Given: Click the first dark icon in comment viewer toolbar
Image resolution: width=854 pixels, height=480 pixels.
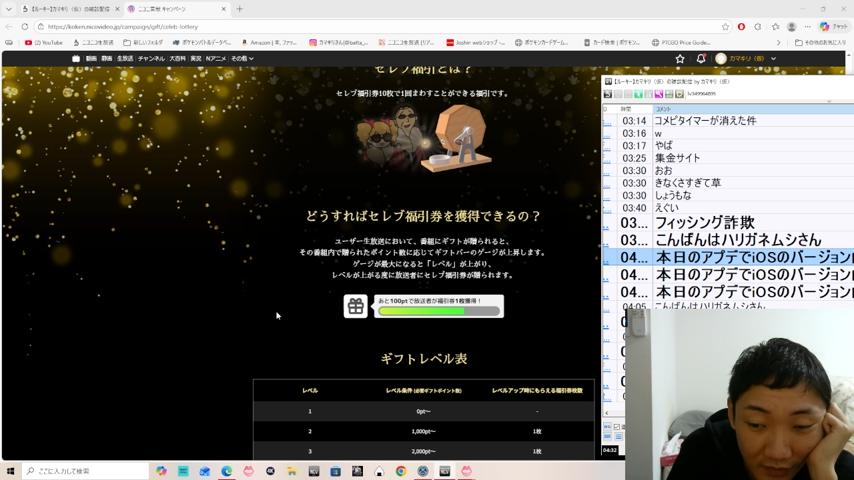Looking at the screenshot, I should [x=608, y=94].
